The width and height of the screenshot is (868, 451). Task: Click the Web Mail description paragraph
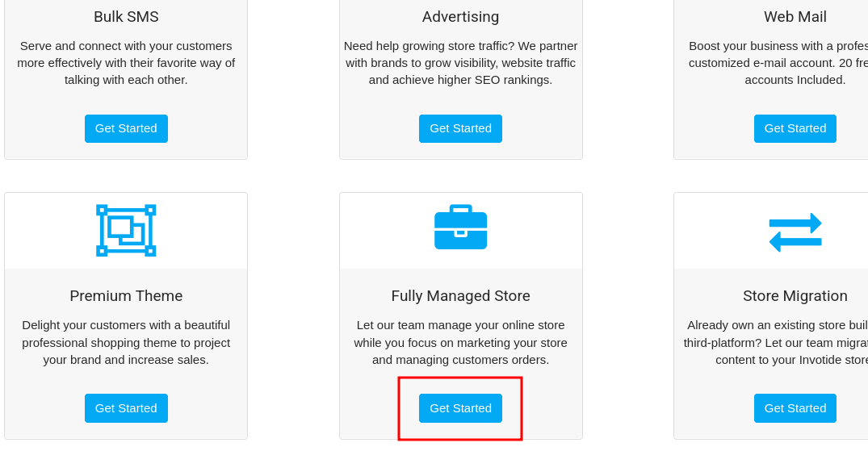[x=778, y=63]
